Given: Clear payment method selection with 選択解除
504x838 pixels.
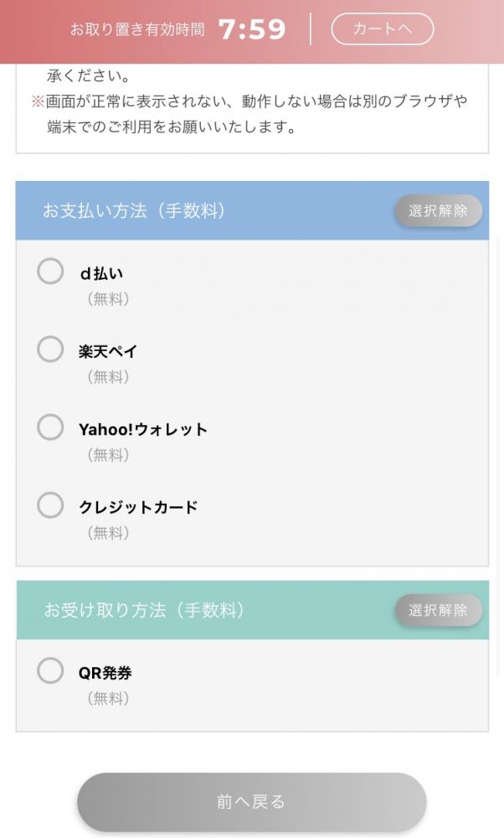Looking at the screenshot, I should [x=438, y=211].
